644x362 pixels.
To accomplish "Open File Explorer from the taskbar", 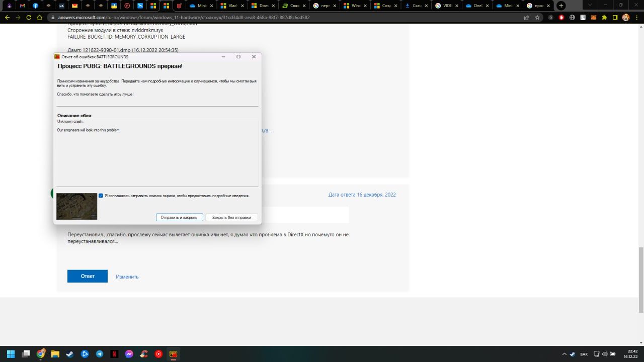I will coord(55,354).
